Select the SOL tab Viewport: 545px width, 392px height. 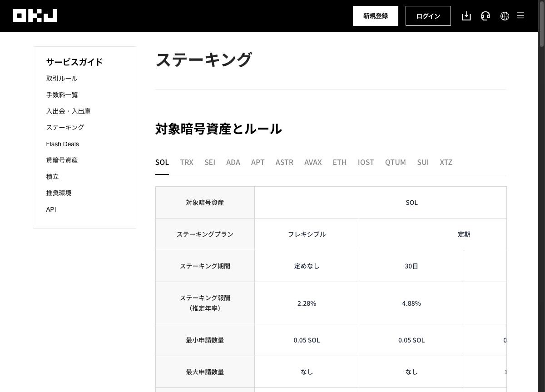point(162,162)
